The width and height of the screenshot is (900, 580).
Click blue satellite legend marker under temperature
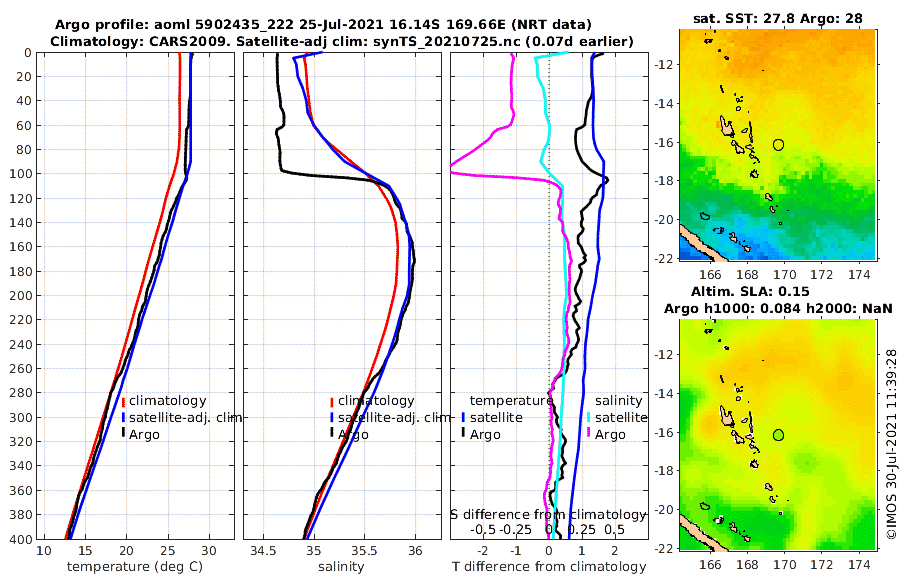463,418
